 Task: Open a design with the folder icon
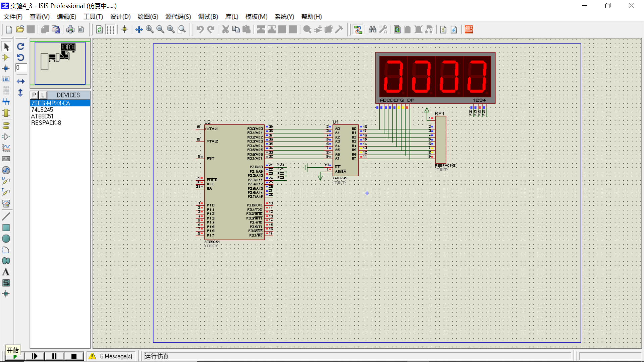coord(20,29)
